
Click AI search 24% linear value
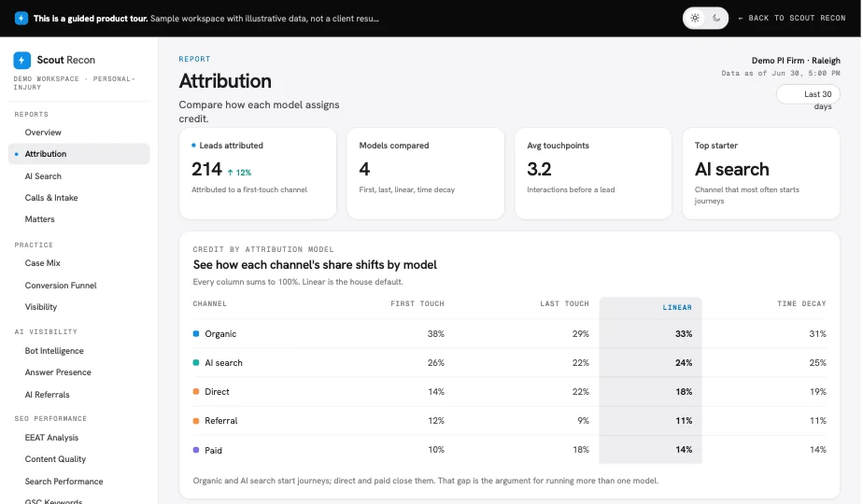coord(684,363)
